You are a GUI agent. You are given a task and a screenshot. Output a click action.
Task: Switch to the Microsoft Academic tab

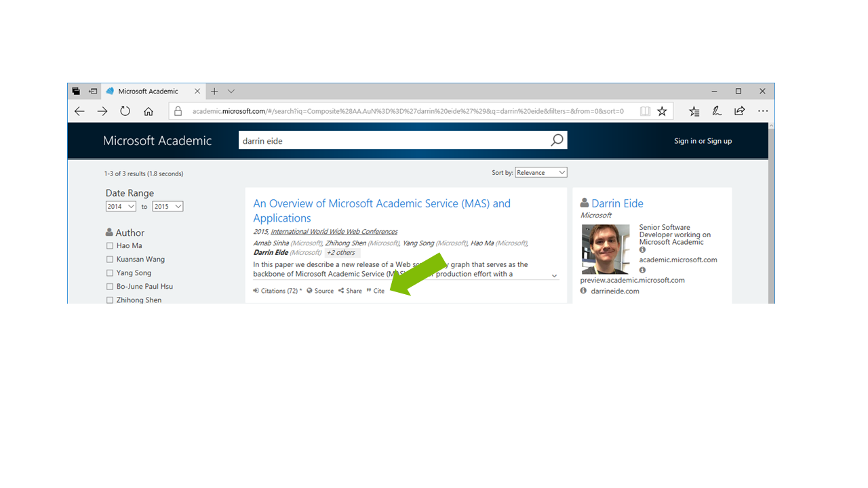[148, 91]
